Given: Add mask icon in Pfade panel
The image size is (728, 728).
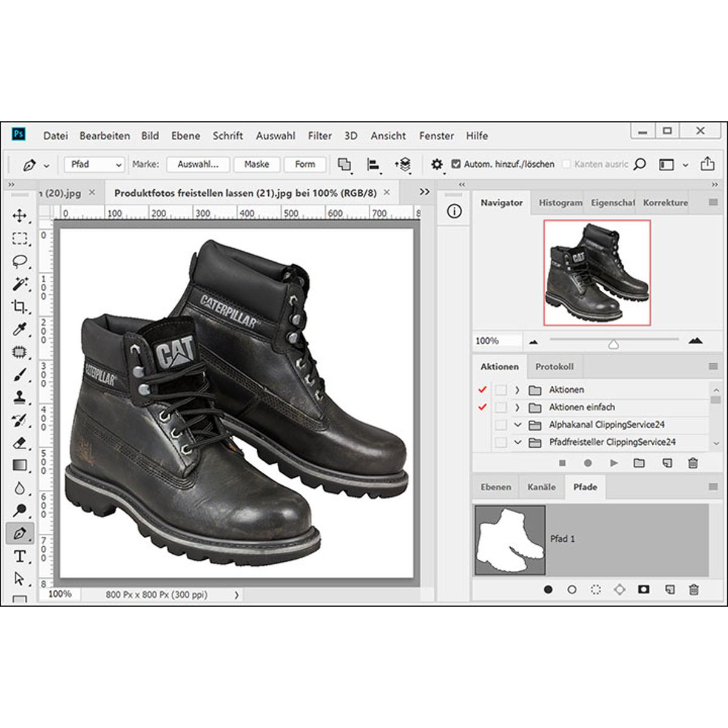Looking at the screenshot, I should click(x=644, y=590).
